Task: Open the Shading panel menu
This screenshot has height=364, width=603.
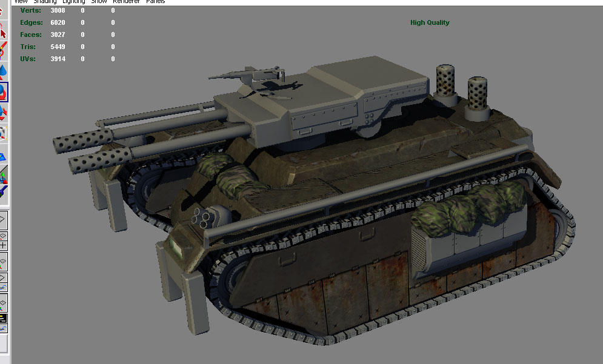Action: click(x=45, y=2)
